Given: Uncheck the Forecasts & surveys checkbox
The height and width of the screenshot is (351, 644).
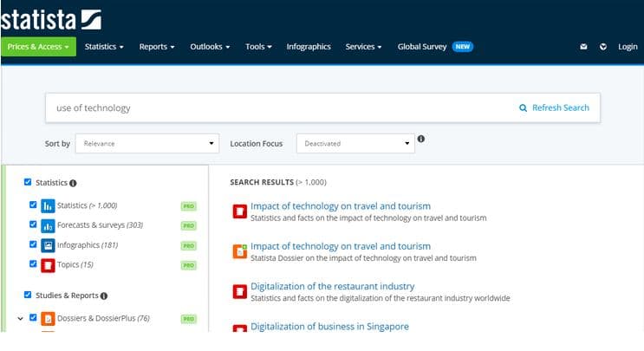Looking at the screenshot, I should [x=33, y=225].
